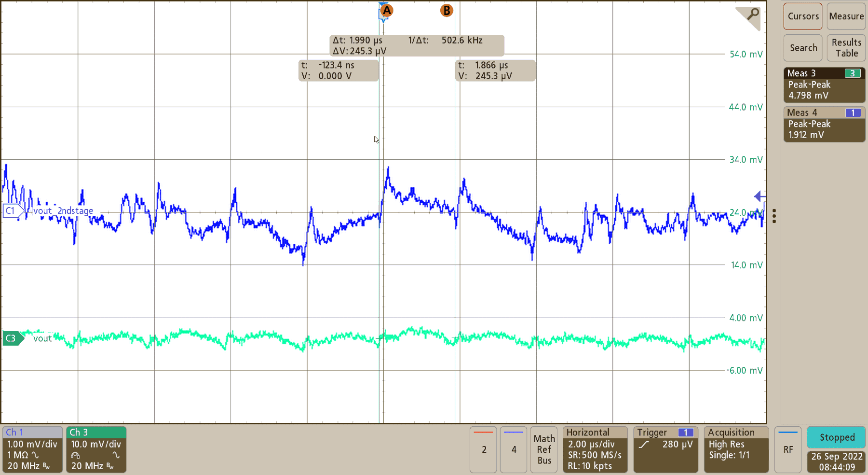868x475 pixels.
Task: Click the trigger level arrow on right edge
Action: point(759,196)
